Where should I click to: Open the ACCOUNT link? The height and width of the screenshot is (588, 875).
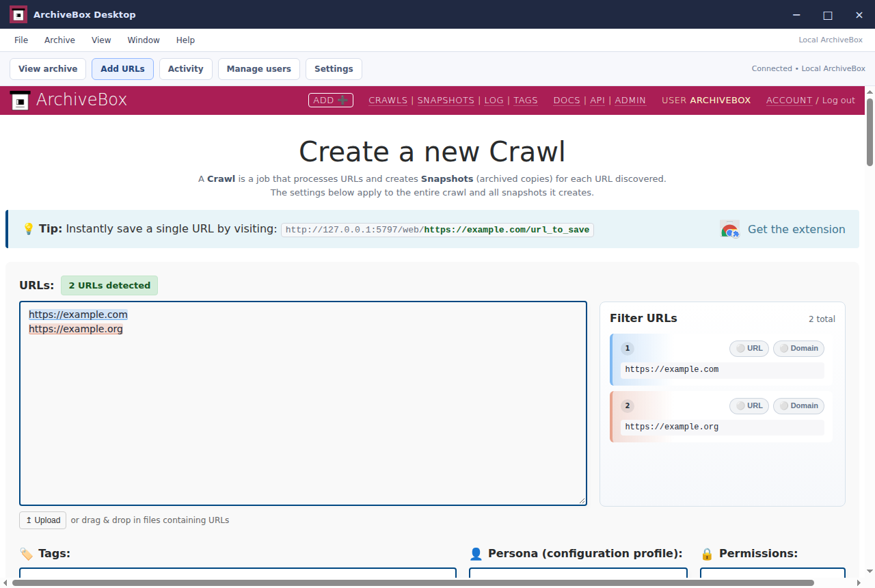pyautogui.click(x=790, y=101)
